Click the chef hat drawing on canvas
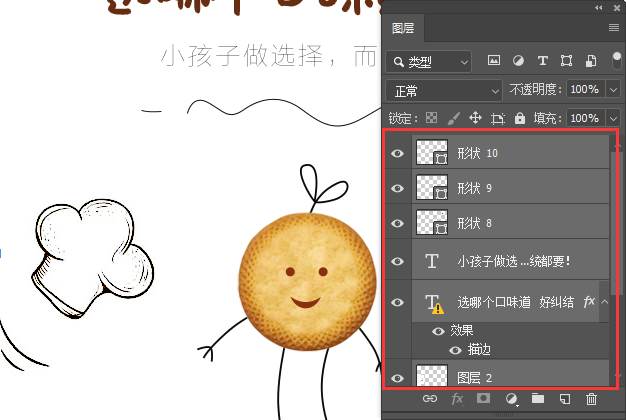626x420 pixels. pos(93,258)
